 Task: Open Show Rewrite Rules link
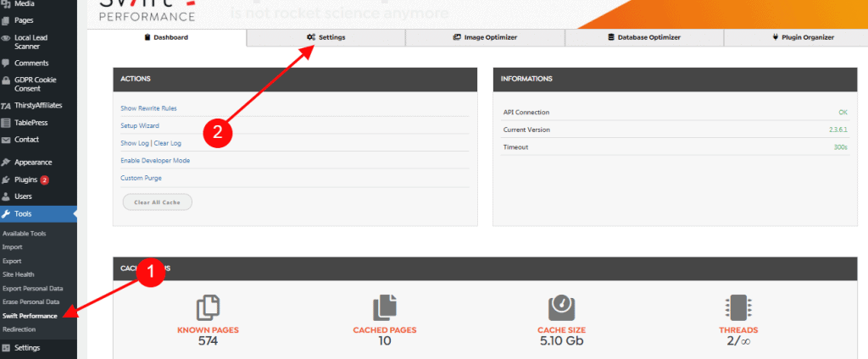148,108
